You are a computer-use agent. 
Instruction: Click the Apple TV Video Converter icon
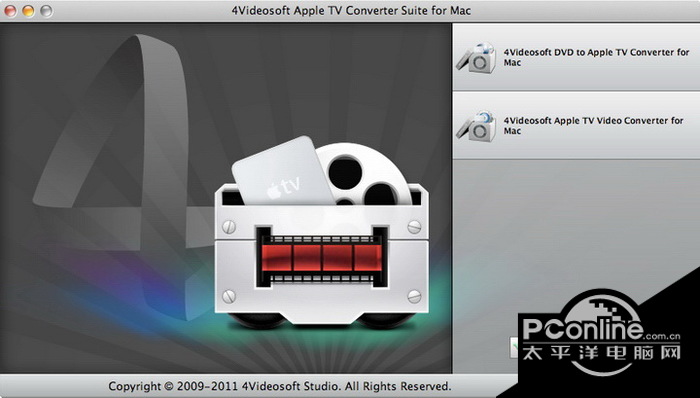pos(477,126)
